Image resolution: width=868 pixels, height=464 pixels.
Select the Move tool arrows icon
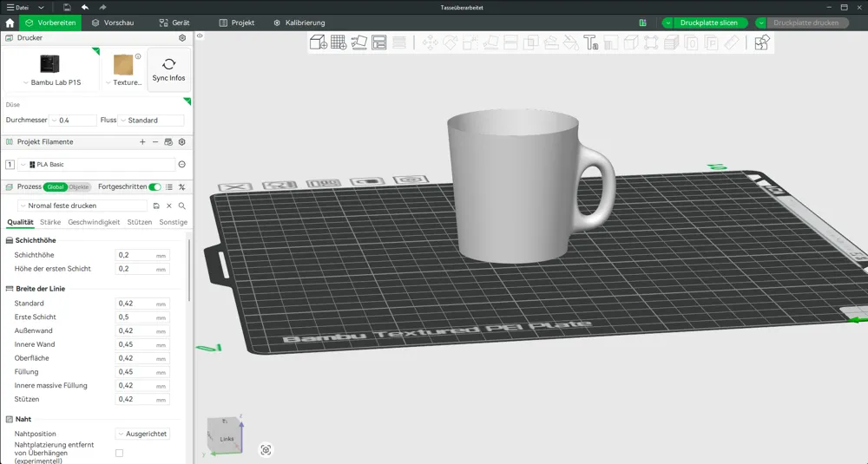(x=431, y=42)
